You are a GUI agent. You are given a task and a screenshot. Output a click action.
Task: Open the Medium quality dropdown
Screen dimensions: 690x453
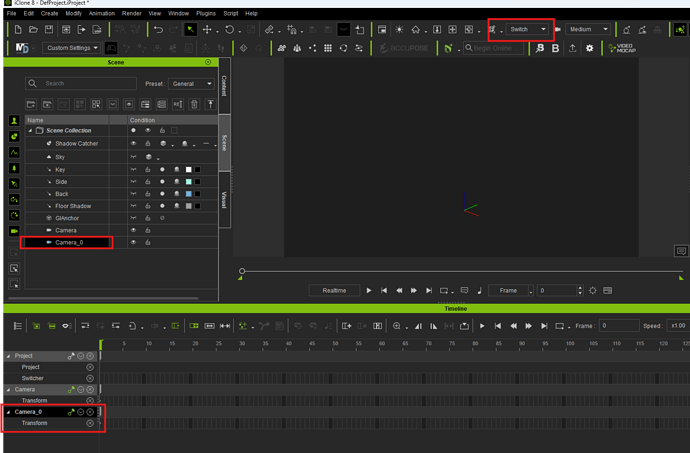[x=588, y=29]
